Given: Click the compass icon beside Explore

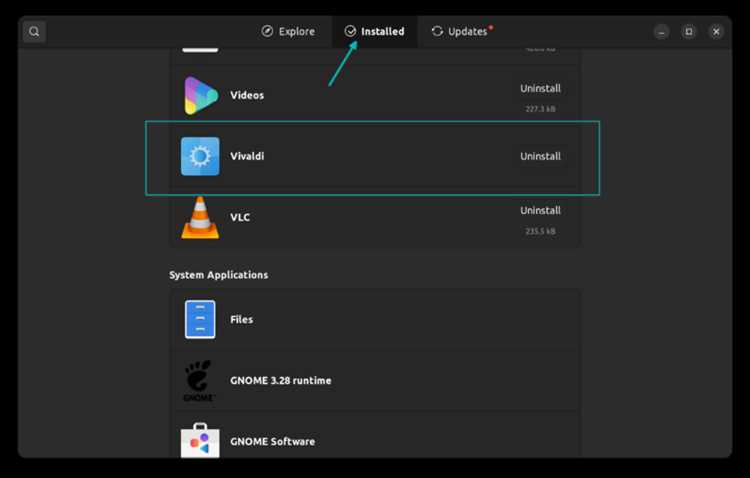Looking at the screenshot, I should pos(267,32).
